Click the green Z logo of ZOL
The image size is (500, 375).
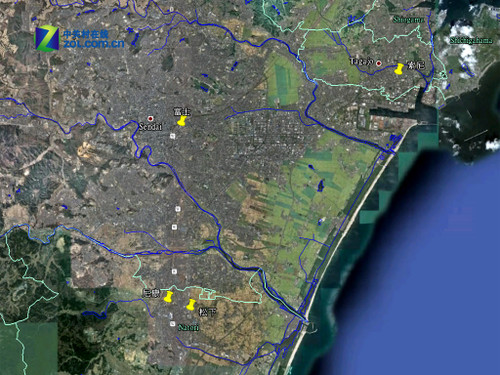click(x=47, y=38)
